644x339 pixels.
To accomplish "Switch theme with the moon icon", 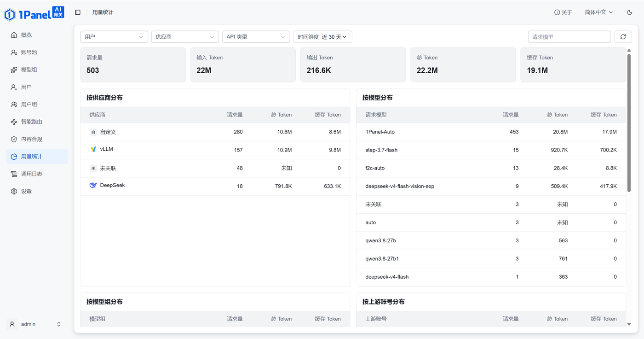I will (630, 12).
